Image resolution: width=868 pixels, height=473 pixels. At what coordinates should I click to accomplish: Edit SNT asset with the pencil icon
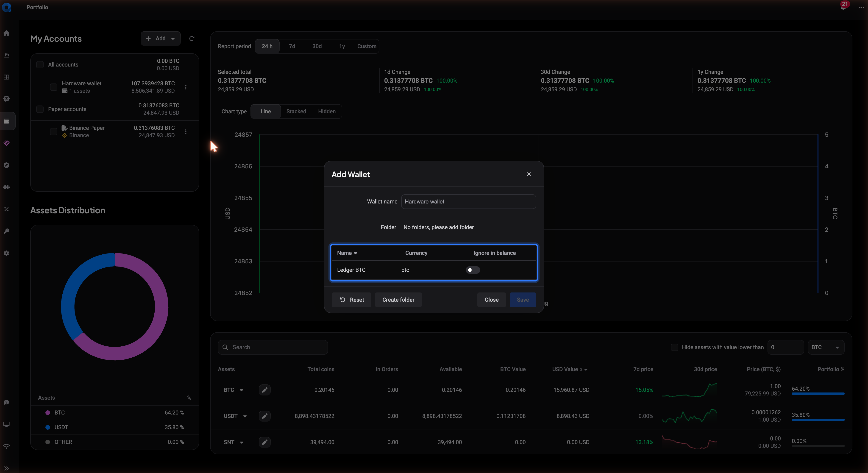coord(264,442)
